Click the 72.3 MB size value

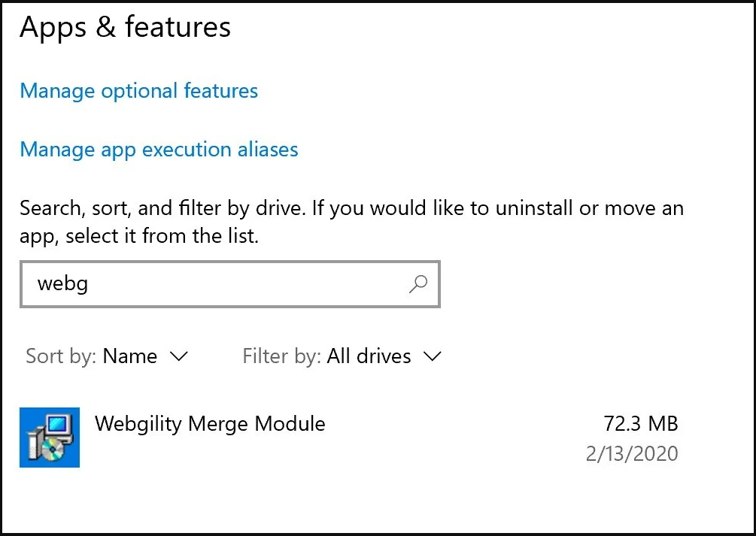640,424
